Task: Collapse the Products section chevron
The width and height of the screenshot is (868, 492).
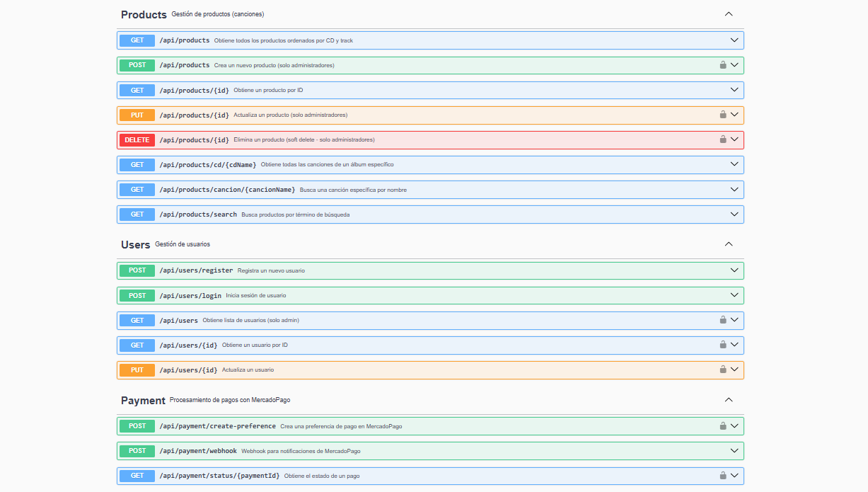Action: (x=729, y=14)
